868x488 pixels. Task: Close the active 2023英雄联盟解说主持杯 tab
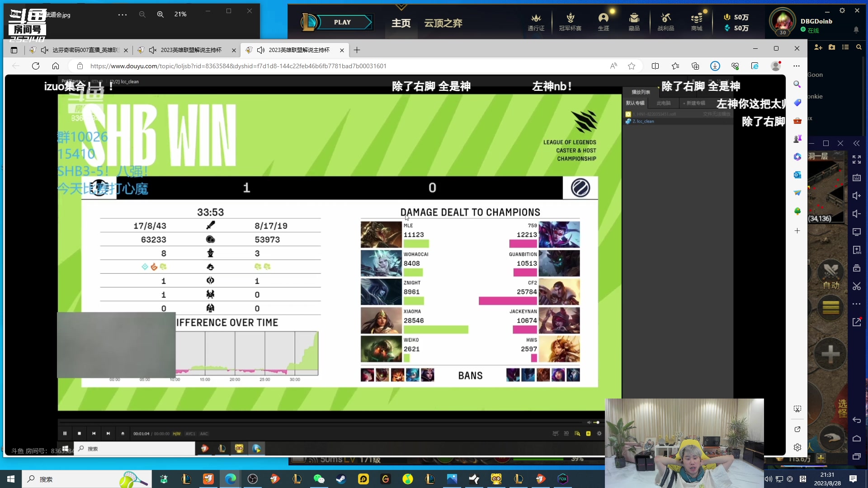tap(342, 50)
